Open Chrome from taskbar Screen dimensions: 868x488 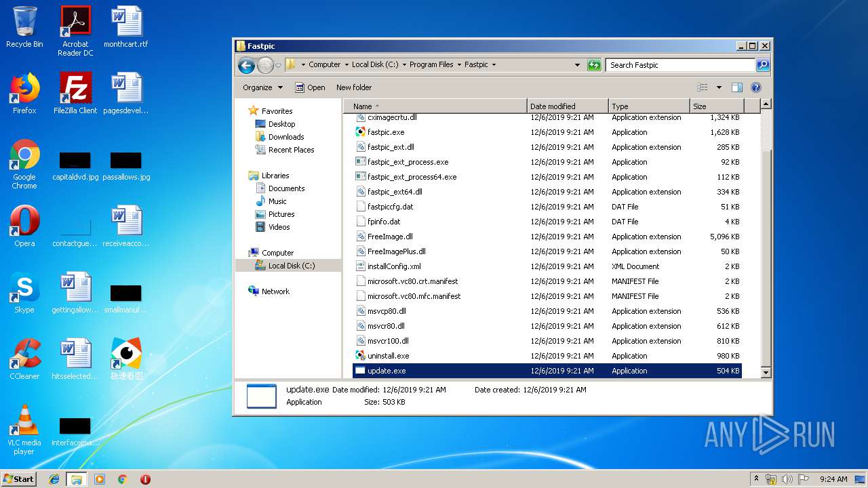pos(122,479)
